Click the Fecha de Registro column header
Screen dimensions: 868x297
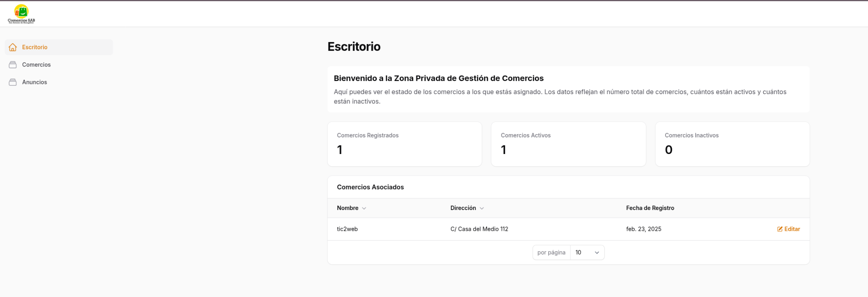tap(650, 208)
